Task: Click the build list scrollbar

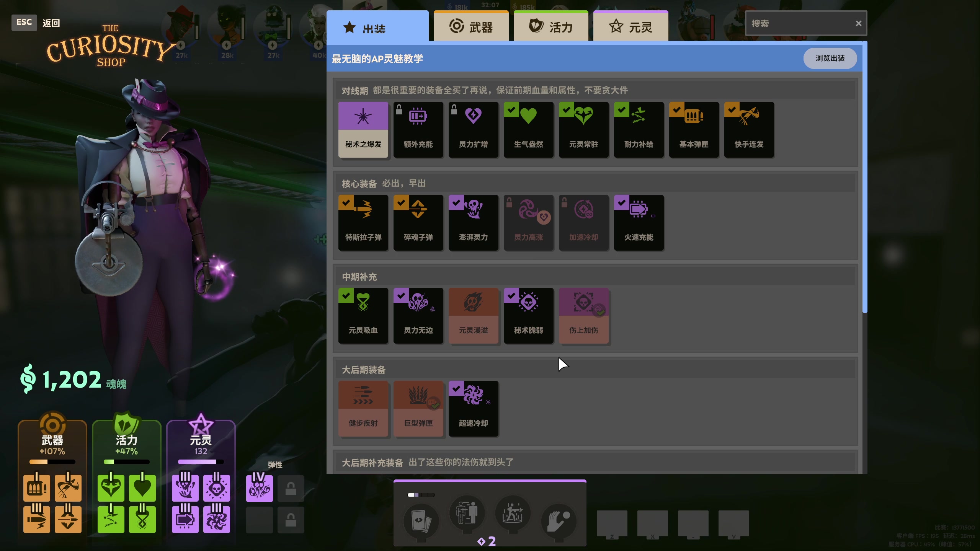Action: (x=865, y=178)
